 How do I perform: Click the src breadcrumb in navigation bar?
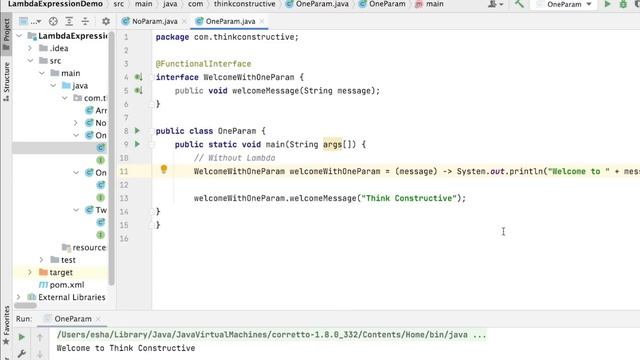(x=119, y=4)
